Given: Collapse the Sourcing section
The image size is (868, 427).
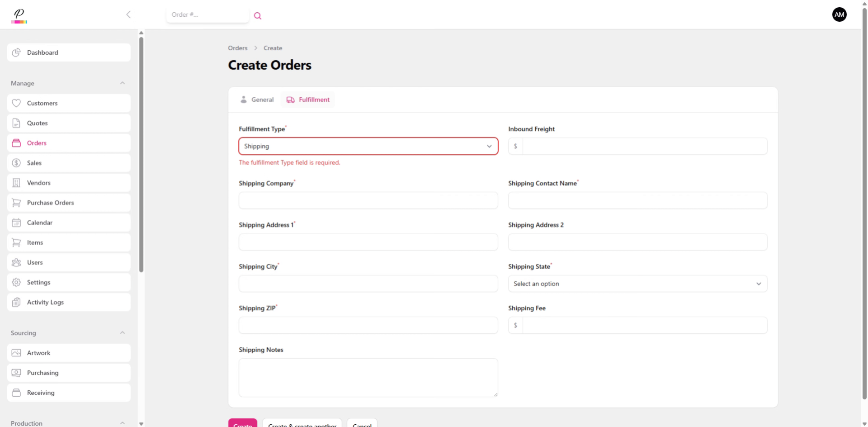Looking at the screenshot, I should click(x=123, y=332).
